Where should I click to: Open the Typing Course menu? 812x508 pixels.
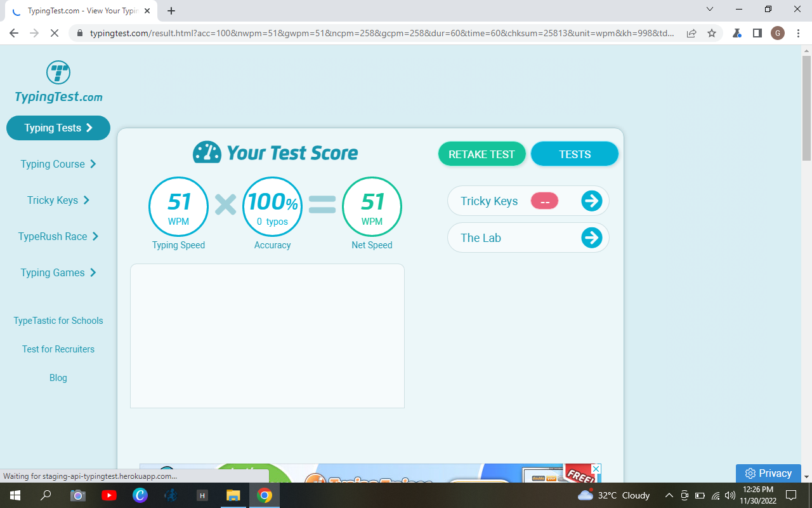58,164
